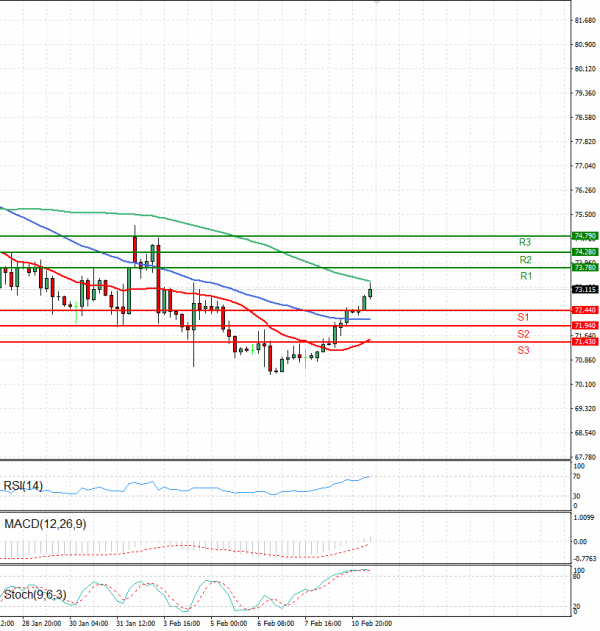Select the red 72.440 price tag
The height and width of the screenshot is (631, 600).
(584, 310)
